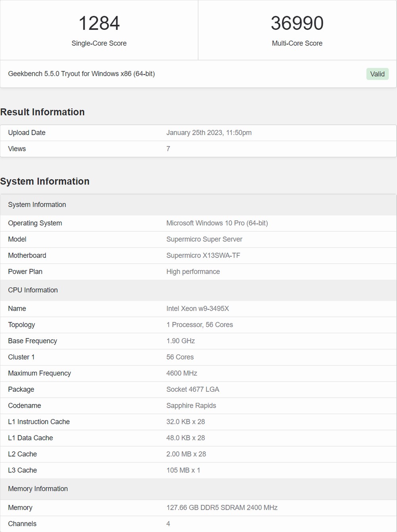
Task: Click the Codename row label
Action: tap(25, 406)
